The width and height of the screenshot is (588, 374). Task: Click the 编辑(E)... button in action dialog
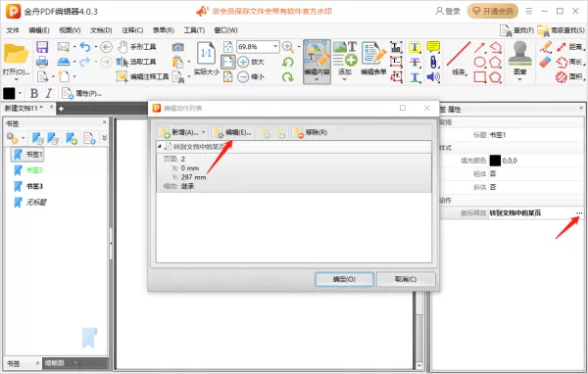click(231, 132)
